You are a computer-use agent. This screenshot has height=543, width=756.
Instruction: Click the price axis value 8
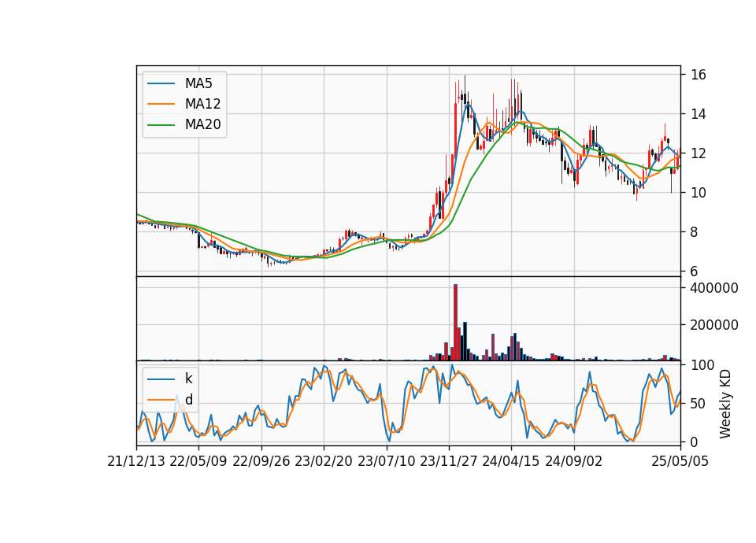pos(695,232)
